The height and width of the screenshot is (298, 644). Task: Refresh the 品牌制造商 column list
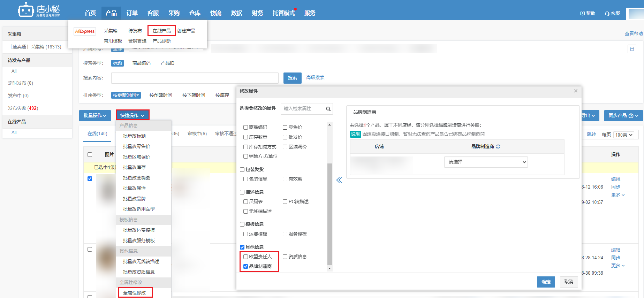(x=498, y=147)
